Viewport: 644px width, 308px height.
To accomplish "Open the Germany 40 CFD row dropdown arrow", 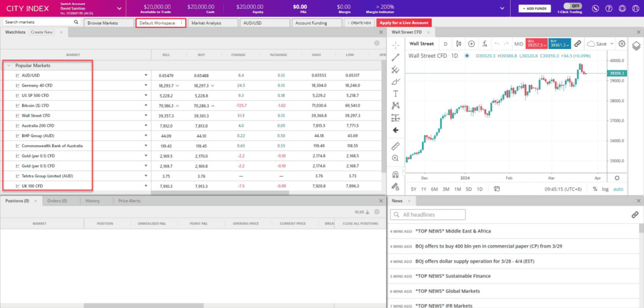I will click(145, 85).
